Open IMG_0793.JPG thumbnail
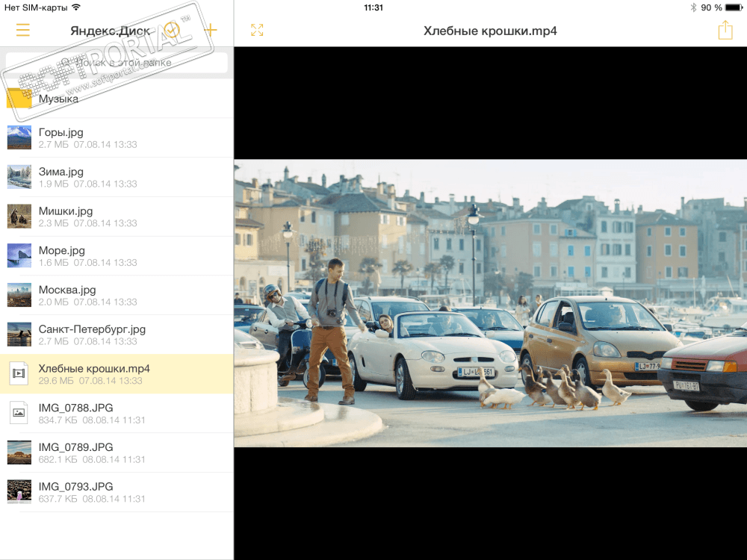747x560 pixels. (x=19, y=492)
